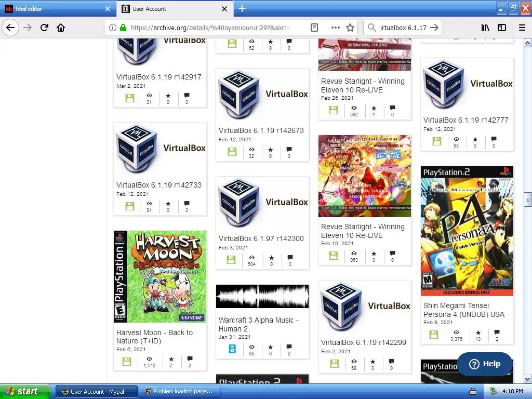Open Revue Starlight item dated Feb 26, 2021
532x399 pixels.
[x=363, y=86]
